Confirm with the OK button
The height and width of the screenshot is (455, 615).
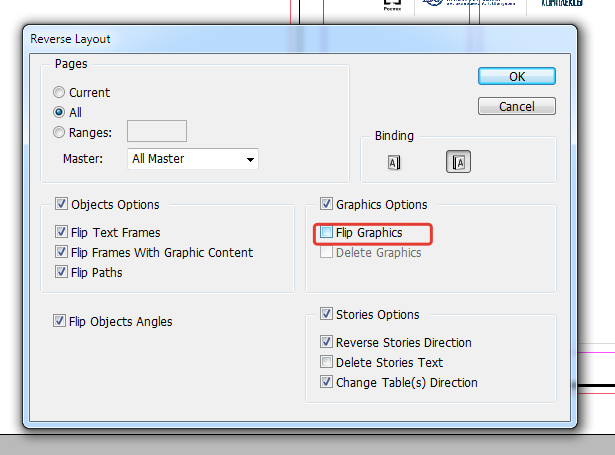pyautogui.click(x=517, y=76)
